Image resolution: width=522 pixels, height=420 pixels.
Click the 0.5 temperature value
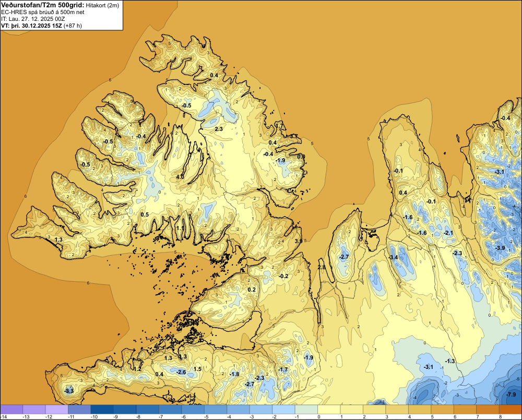click(145, 214)
